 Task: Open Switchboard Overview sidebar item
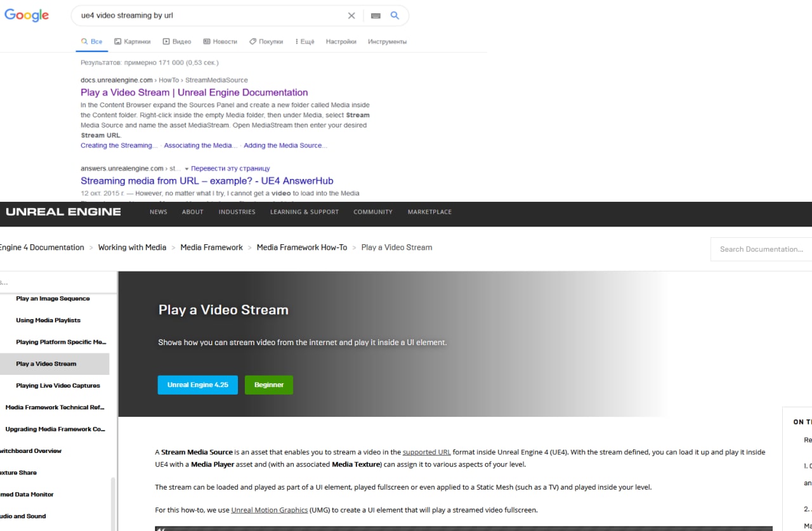[30, 451]
